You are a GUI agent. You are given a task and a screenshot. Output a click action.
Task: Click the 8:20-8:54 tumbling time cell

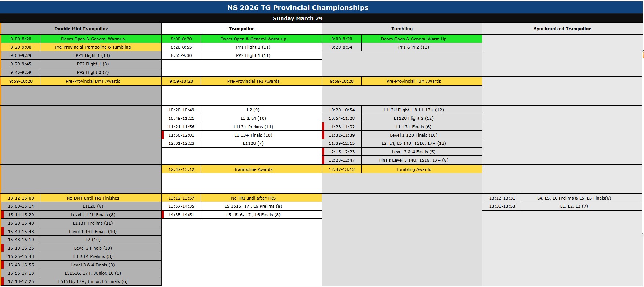pos(341,47)
